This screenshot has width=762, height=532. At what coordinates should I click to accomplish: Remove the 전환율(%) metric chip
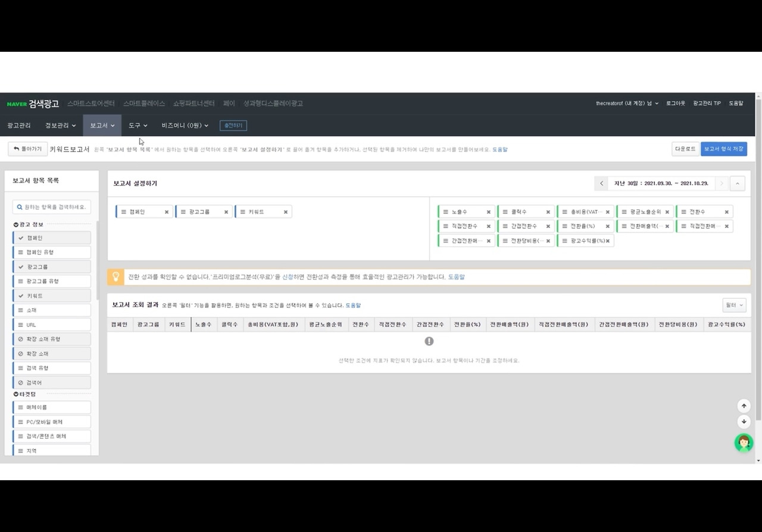click(608, 226)
